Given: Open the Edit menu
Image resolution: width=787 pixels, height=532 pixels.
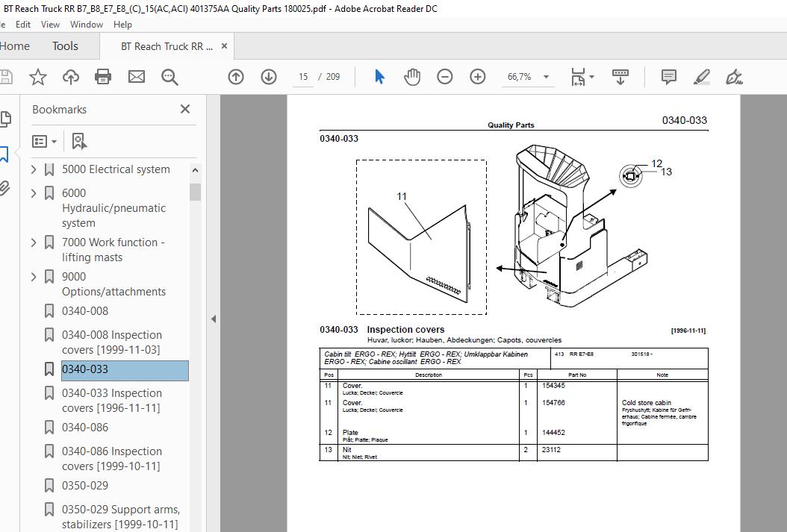Looking at the screenshot, I should (x=23, y=24).
